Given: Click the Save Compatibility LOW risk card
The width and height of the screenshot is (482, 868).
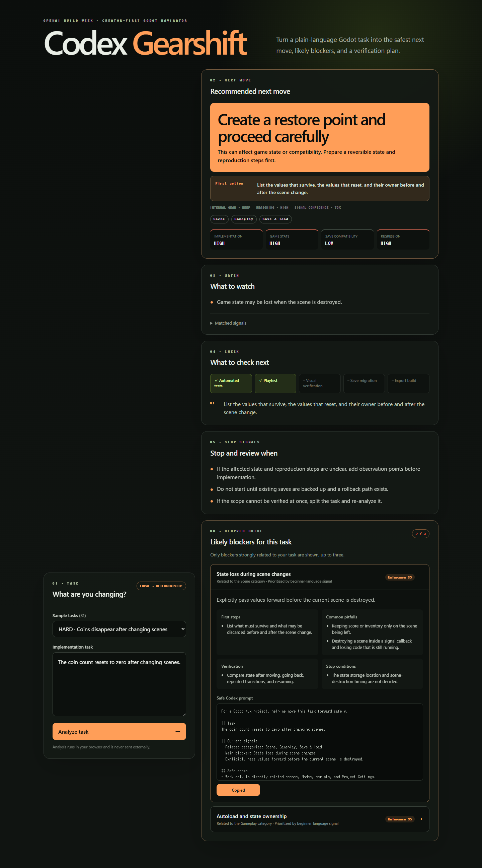Looking at the screenshot, I should tap(347, 240).
